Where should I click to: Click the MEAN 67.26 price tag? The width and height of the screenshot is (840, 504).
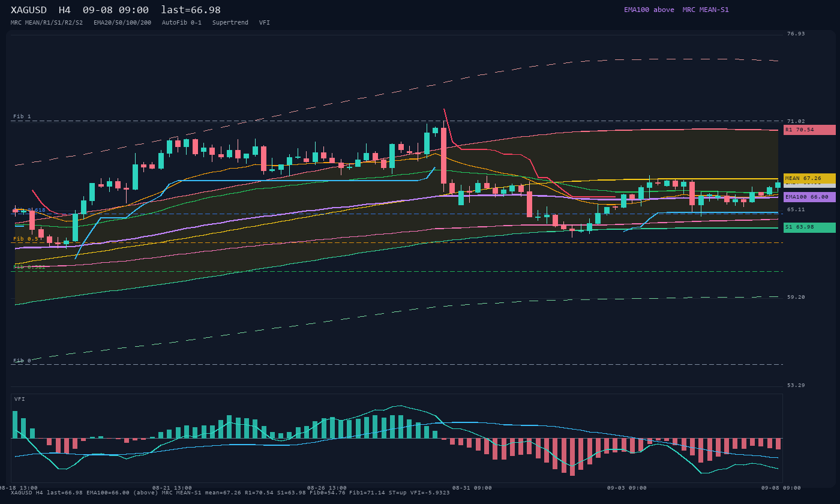coord(809,178)
